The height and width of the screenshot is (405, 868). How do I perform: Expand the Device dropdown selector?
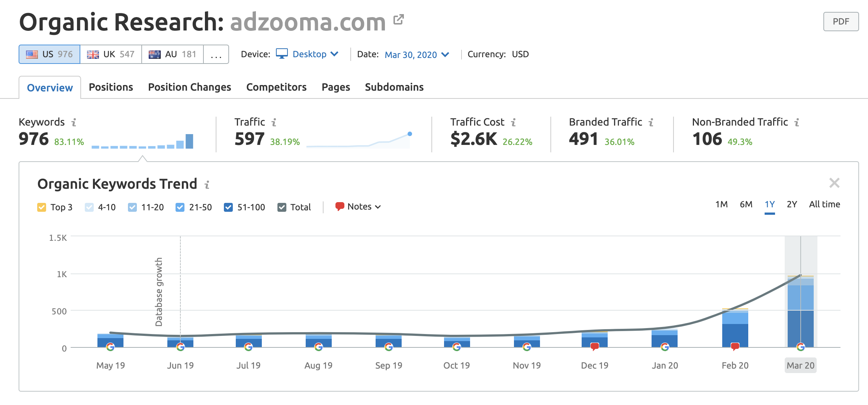(307, 54)
